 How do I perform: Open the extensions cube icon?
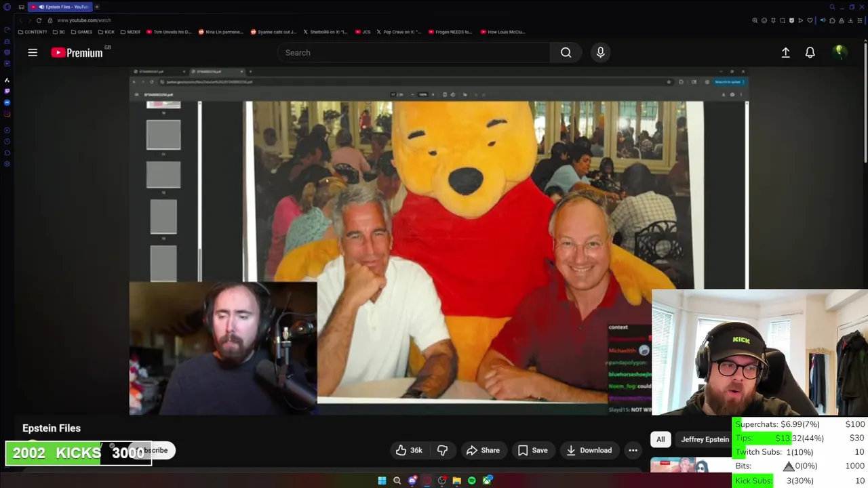pos(832,20)
